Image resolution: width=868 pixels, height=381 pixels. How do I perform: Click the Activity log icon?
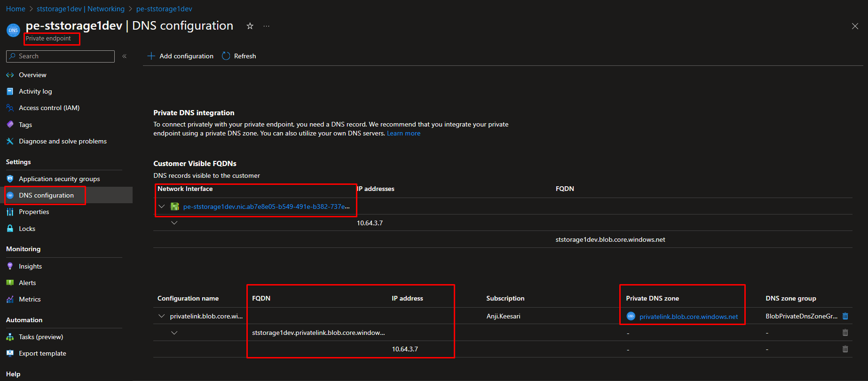[x=10, y=91]
